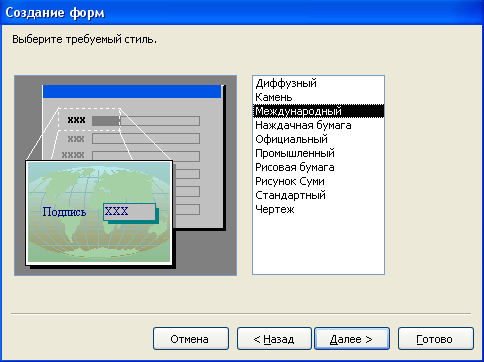Choose the Промышленный style
The image size is (484, 362).
tap(318, 153)
